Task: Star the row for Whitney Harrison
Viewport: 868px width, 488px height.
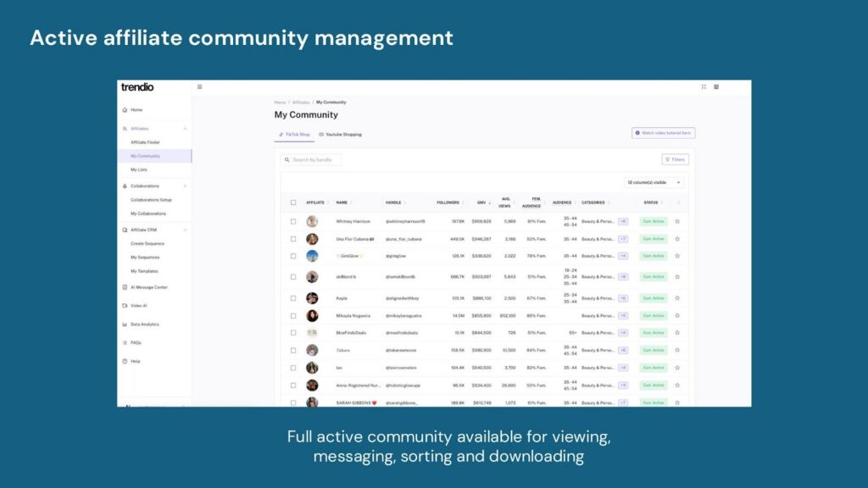Action: pos(676,220)
